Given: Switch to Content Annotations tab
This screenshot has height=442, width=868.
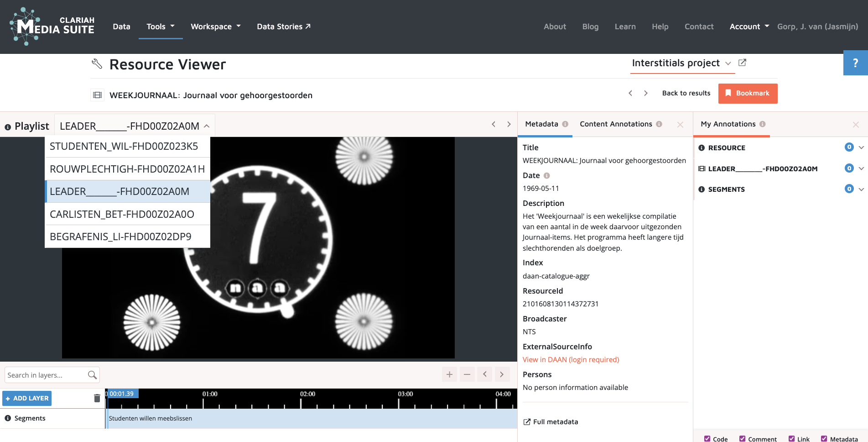Looking at the screenshot, I should tap(616, 124).
